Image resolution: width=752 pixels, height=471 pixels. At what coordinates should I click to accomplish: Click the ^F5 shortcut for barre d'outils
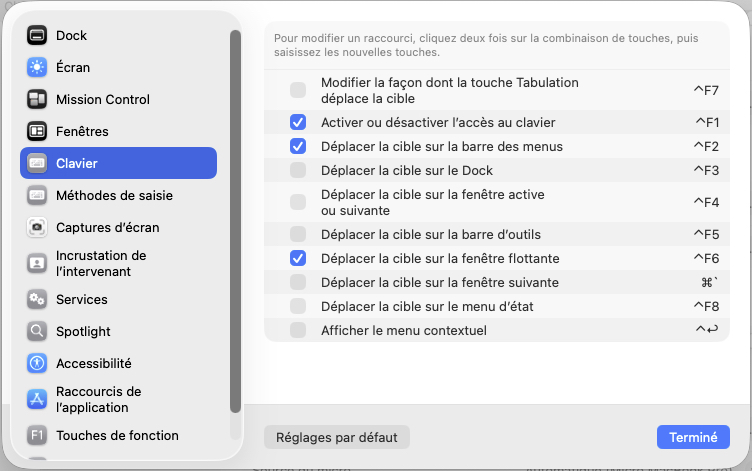coord(706,235)
